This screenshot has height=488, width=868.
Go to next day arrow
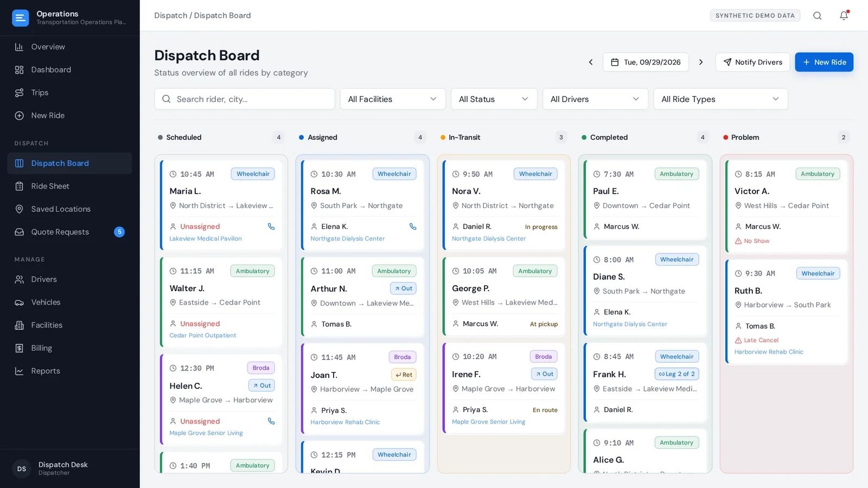701,62
